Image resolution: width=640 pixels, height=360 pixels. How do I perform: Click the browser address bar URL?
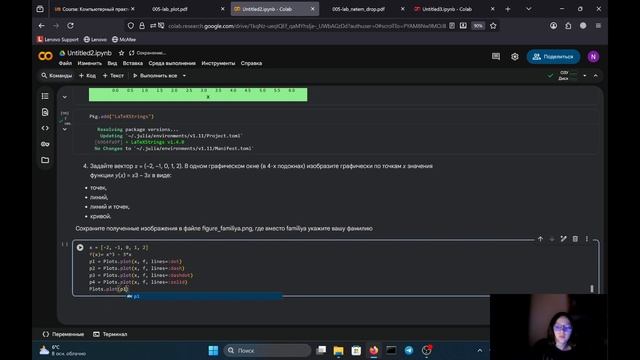pyautogui.click(x=307, y=26)
